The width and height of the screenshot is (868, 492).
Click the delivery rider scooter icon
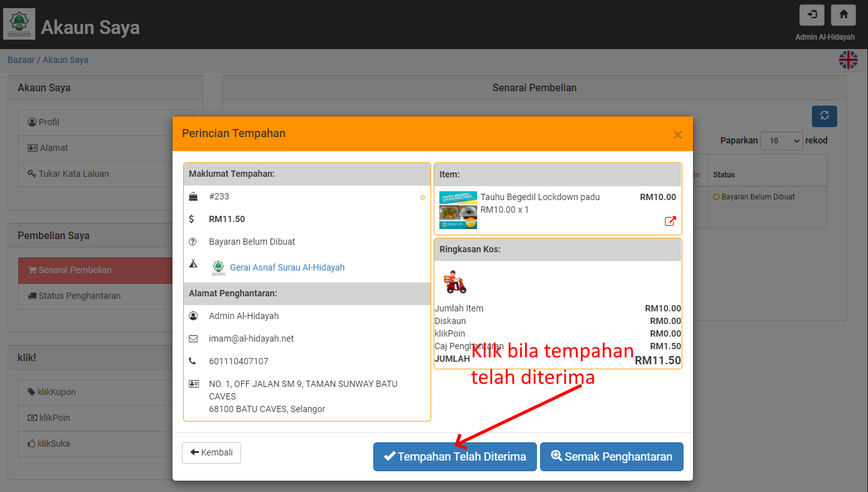click(x=454, y=282)
